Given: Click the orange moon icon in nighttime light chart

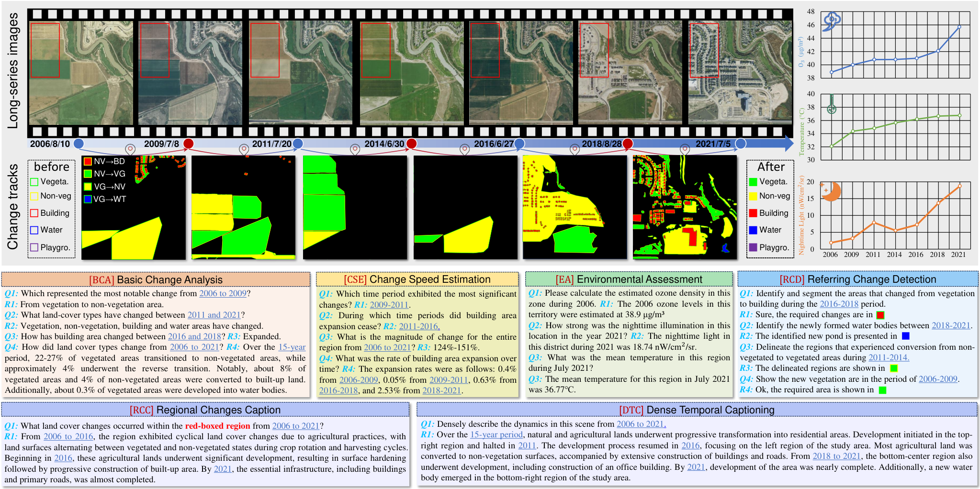Looking at the screenshot, I should 831,191.
